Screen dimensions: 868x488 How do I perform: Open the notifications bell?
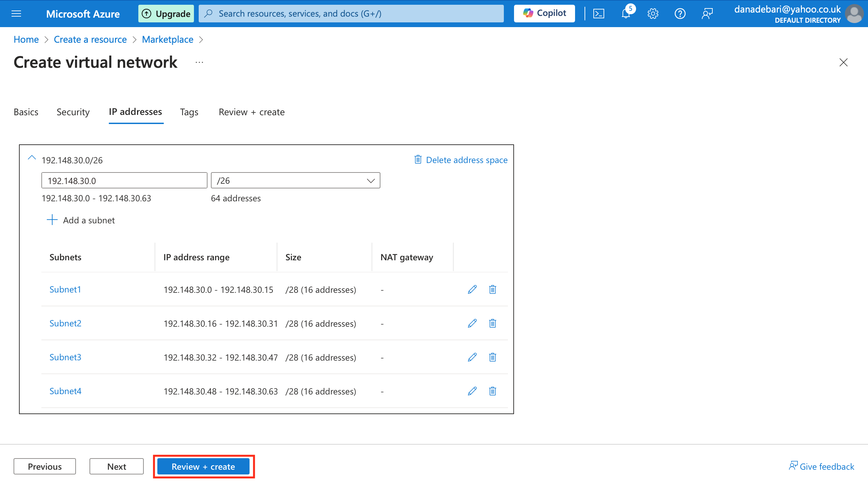click(626, 14)
